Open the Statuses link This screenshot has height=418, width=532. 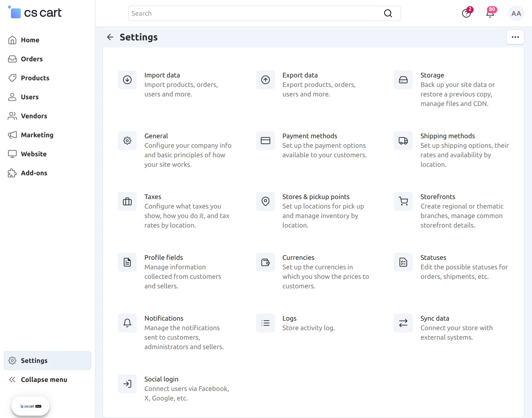click(x=433, y=257)
